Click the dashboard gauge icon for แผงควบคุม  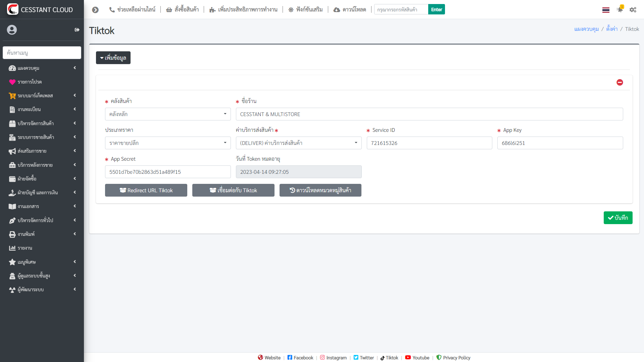coord(12,68)
